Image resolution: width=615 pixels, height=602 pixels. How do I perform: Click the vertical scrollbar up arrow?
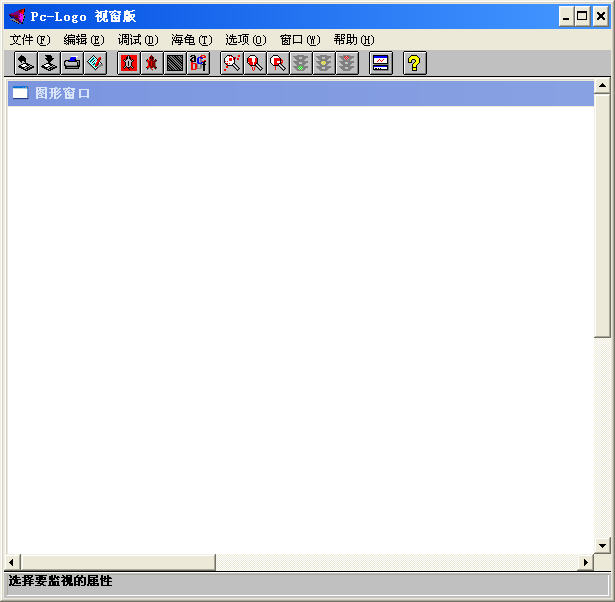[x=602, y=86]
